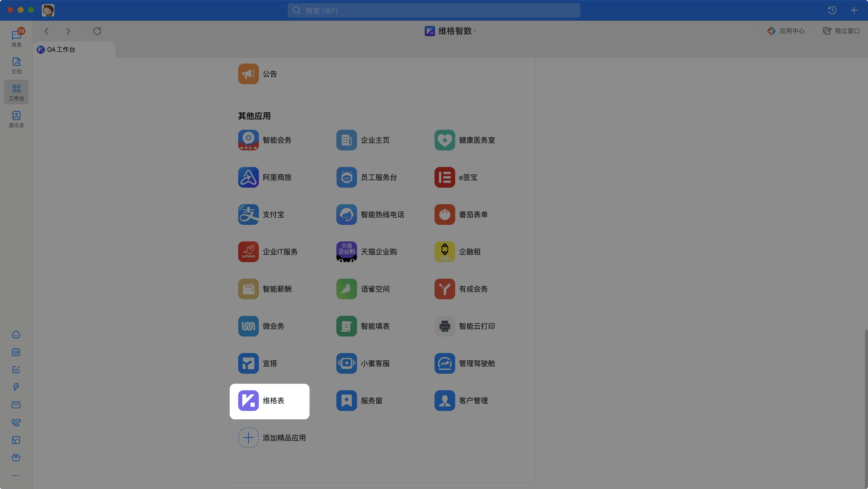This screenshot has height=489, width=868.
Task: Open the 智能云打印 printer app
Action: click(x=444, y=326)
